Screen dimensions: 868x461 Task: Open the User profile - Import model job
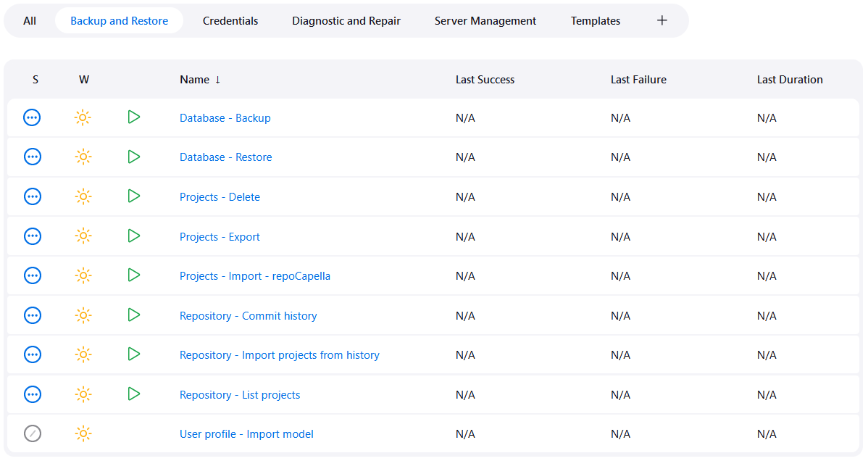246,434
